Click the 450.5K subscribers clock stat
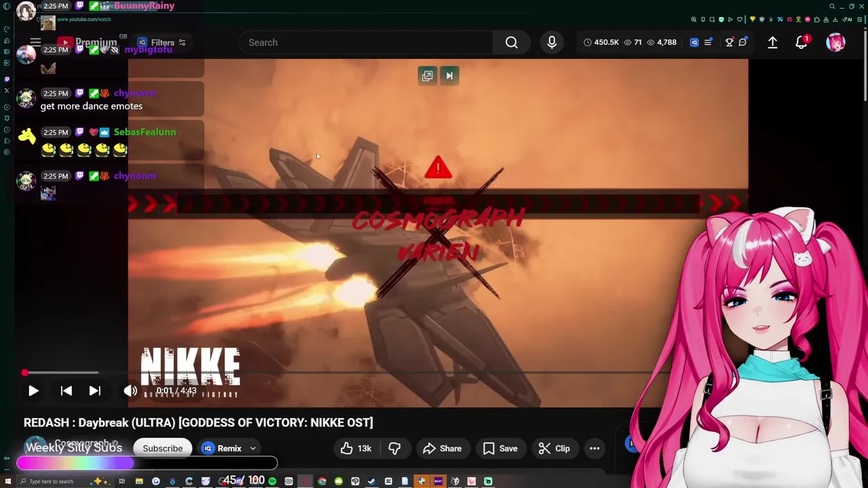The height and width of the screenshot is (488, 868). click(x=601, y=43)
